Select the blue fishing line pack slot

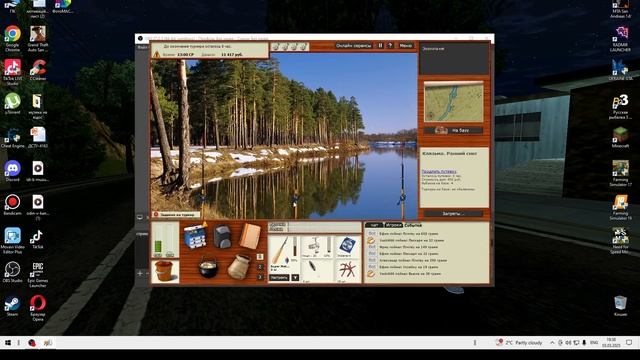(347, 247)
